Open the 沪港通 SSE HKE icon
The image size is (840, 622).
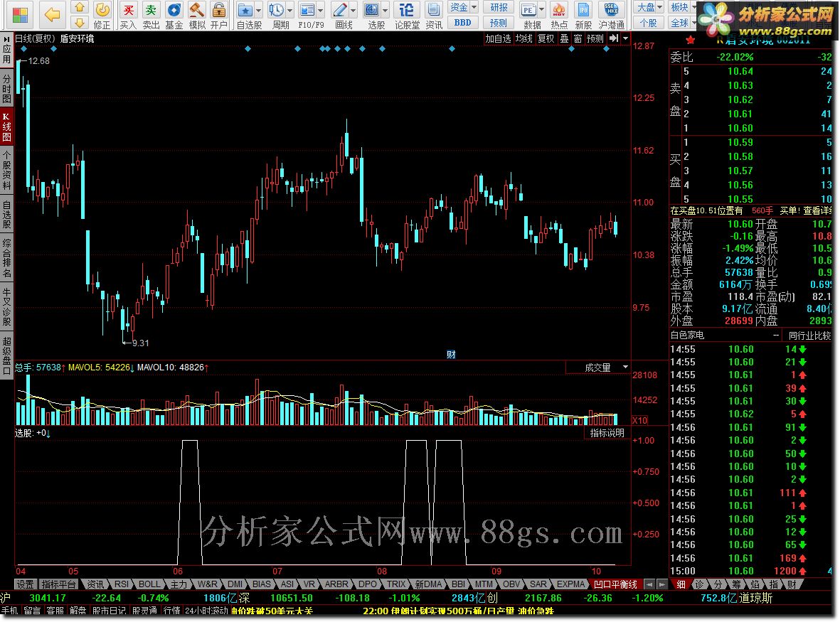coord(611,15)
